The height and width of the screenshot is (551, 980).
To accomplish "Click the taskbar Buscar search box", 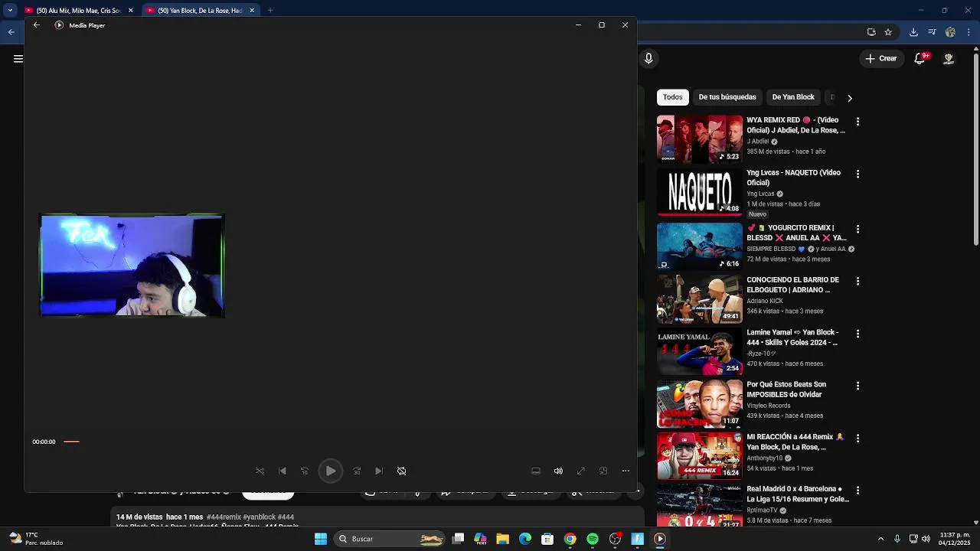I will click(390, 539).
